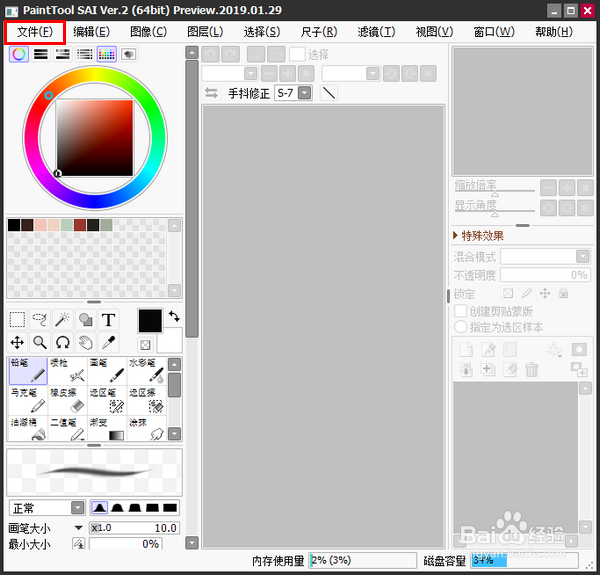Open the 窗口(W) menu

494,32
